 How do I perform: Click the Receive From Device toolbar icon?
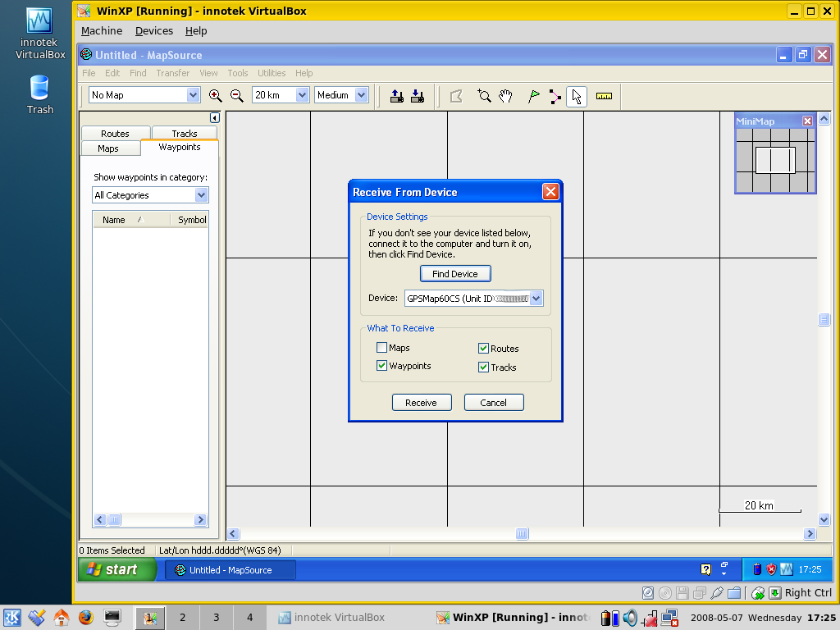(418, 96)
